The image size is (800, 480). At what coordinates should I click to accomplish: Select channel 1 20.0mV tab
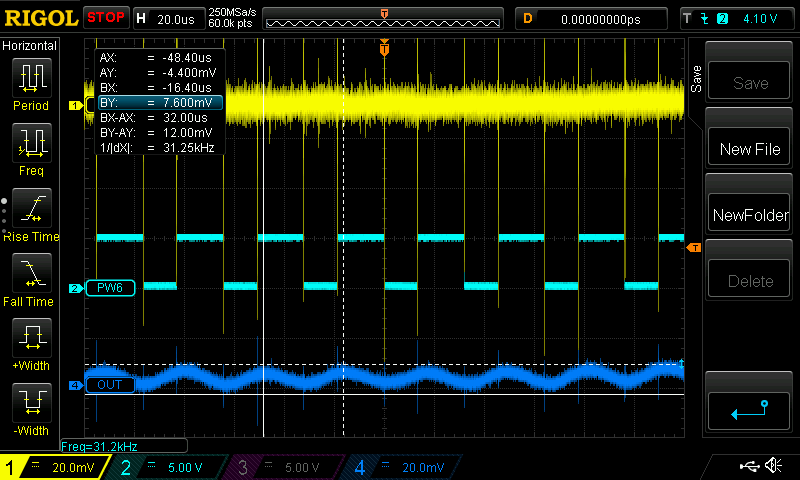(x=55, y=467)
